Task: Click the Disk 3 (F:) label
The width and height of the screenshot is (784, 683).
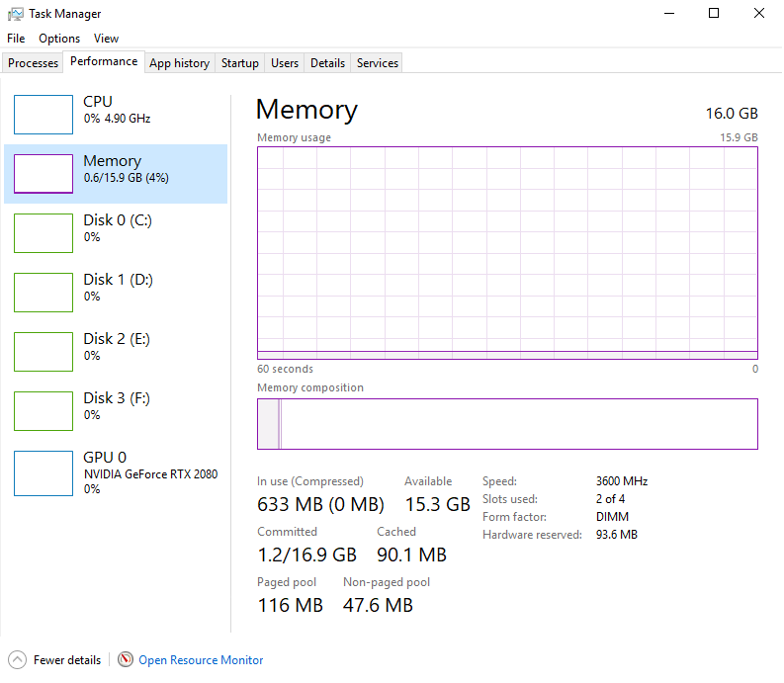Action: coord(117,398)
